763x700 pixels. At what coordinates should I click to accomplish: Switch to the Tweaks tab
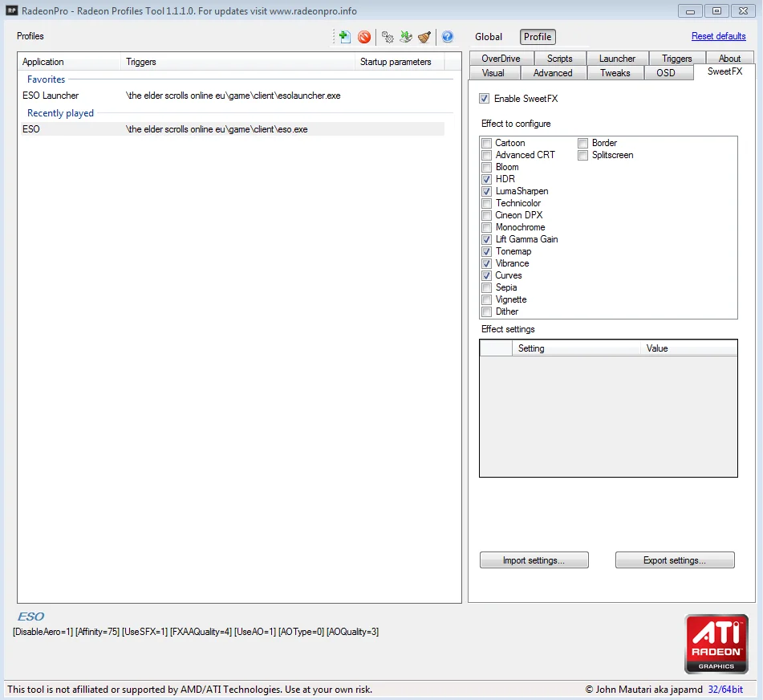615,73
